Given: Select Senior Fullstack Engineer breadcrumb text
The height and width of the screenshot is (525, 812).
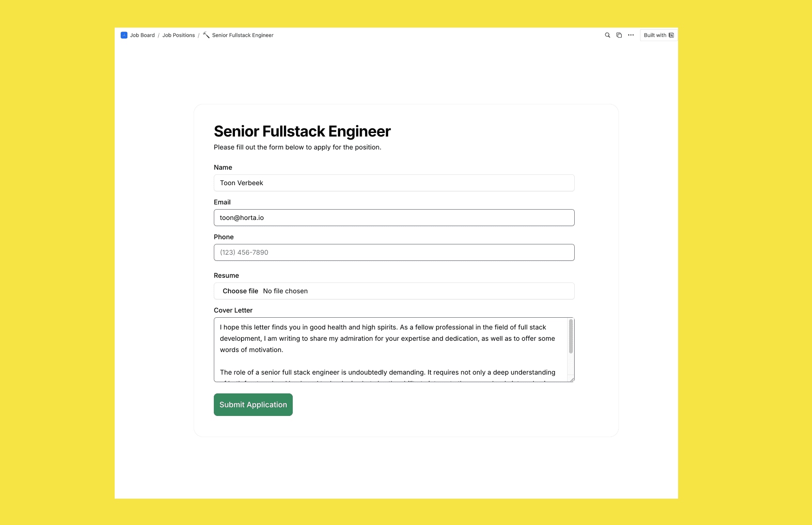Looking at the screenshot, I should 242,35.
